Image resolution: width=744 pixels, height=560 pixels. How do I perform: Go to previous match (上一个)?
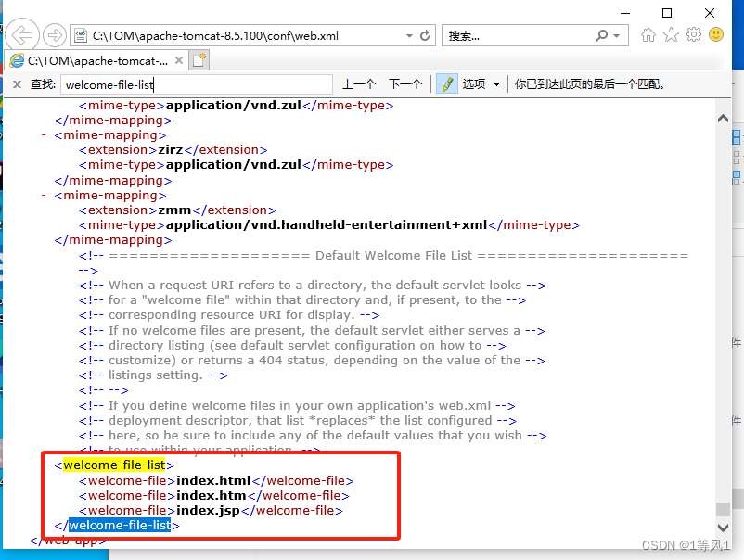pos(359,84)
